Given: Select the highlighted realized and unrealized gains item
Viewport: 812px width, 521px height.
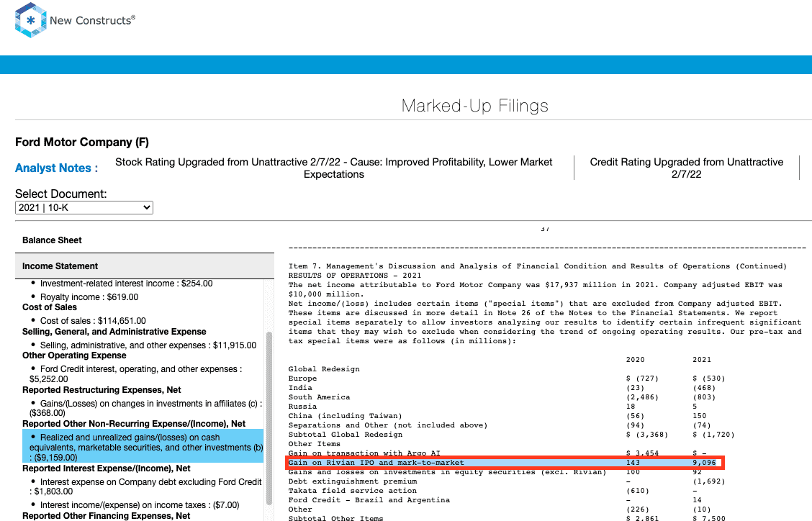Looking at the screenshot, I should tap(143, 448).
